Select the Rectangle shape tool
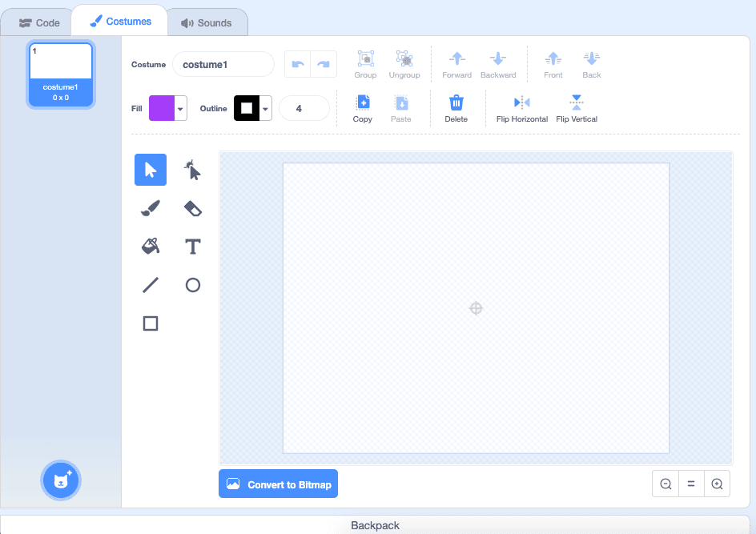 tap(151, 323)
